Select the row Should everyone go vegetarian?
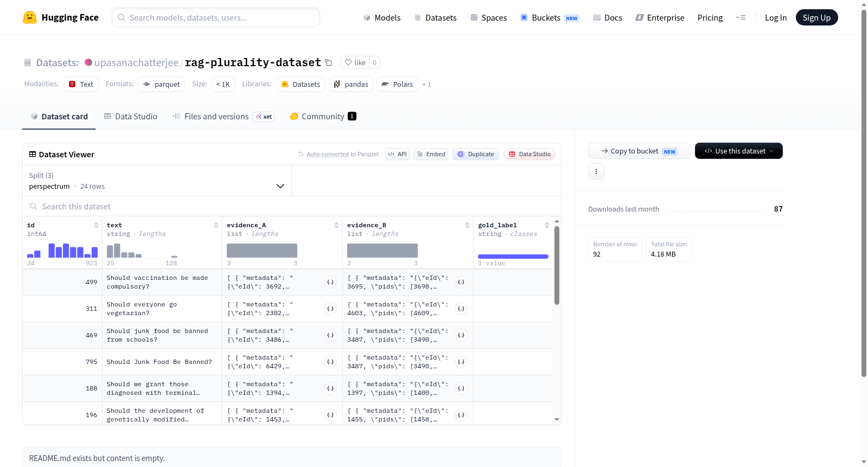Viewport: 868px width, 467px height. (288, 309)
